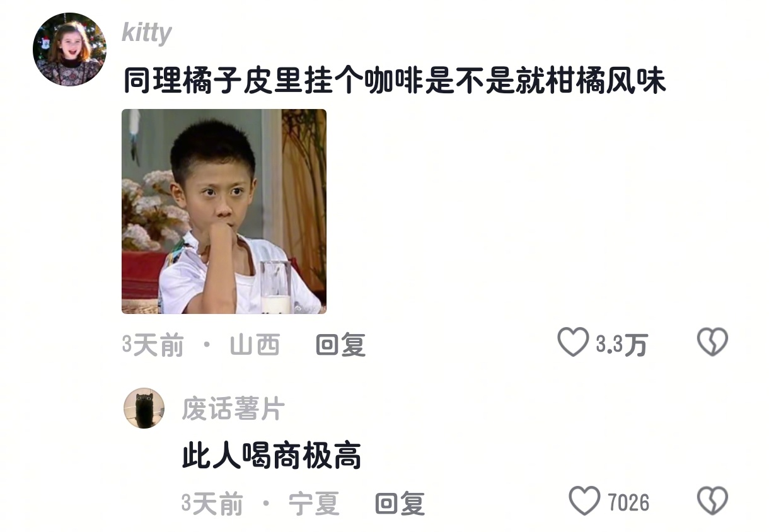
Task: Open username 废话薯片 profile link
Action: pos(233,409)
